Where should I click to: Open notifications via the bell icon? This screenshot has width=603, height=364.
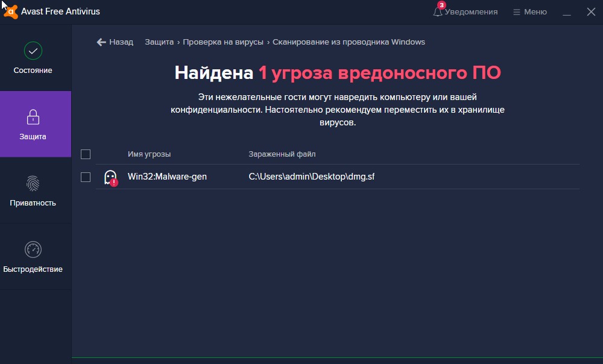(438, 12)
